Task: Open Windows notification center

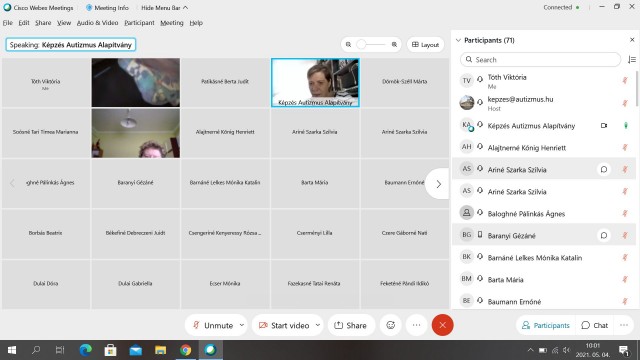Action: click(x=624, y=350)
